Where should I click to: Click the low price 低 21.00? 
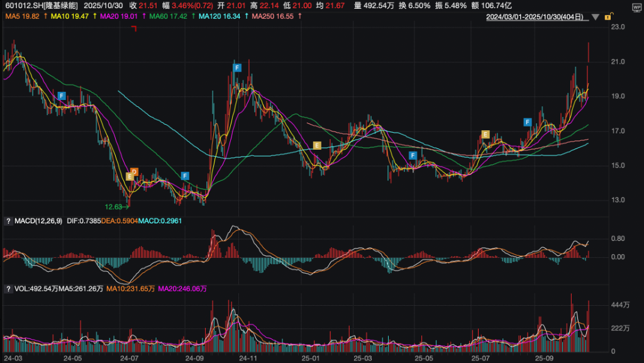tap(297, 6)
